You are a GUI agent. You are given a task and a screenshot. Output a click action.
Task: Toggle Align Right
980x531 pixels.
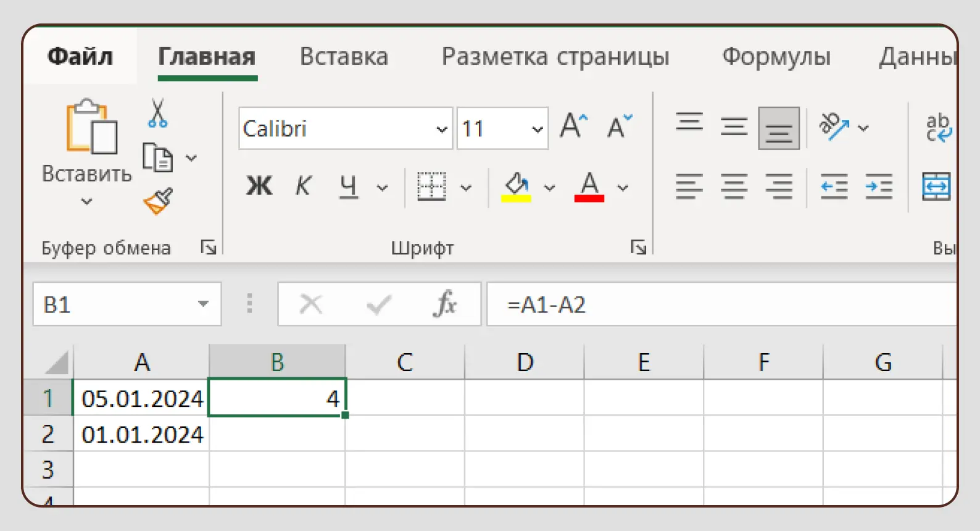coord(779,186)
